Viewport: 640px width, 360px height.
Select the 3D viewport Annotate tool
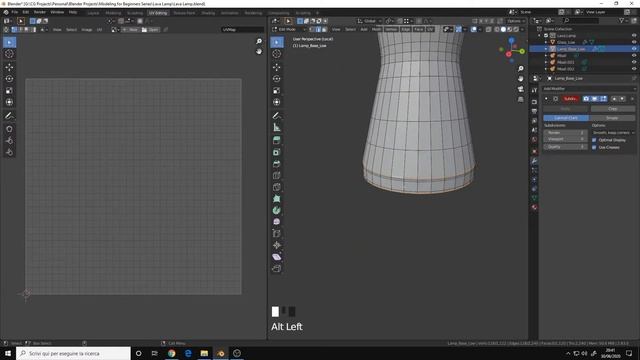point(277,116)
